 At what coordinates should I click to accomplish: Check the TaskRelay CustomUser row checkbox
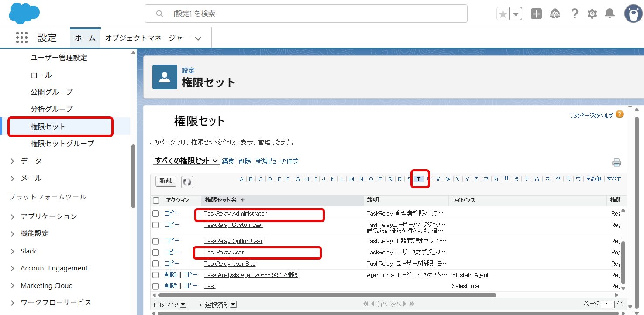click(156, 225)
